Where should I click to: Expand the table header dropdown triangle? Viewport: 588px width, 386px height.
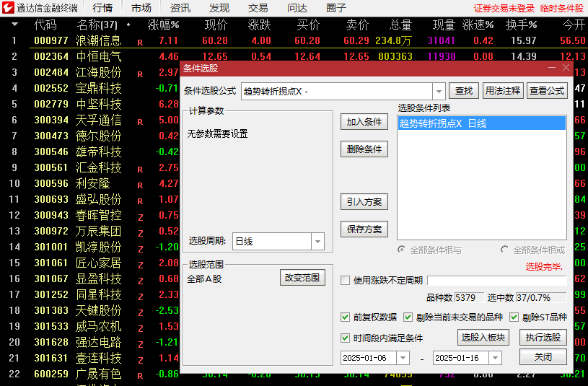[14, 25]
